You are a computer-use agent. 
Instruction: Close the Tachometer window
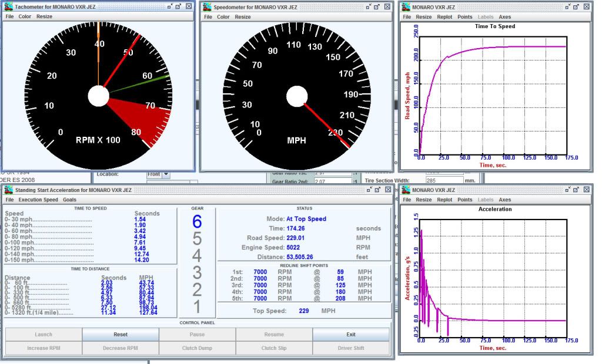189,6
